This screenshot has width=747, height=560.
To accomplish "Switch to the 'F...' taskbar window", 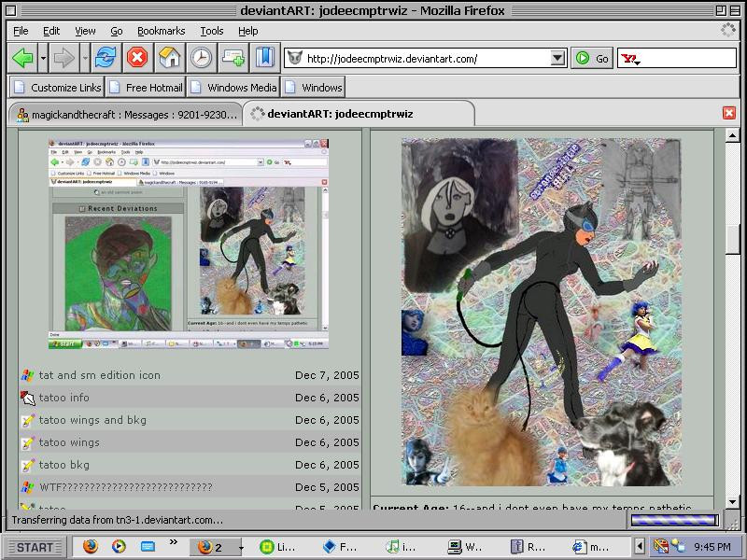I will coord(340,547).
